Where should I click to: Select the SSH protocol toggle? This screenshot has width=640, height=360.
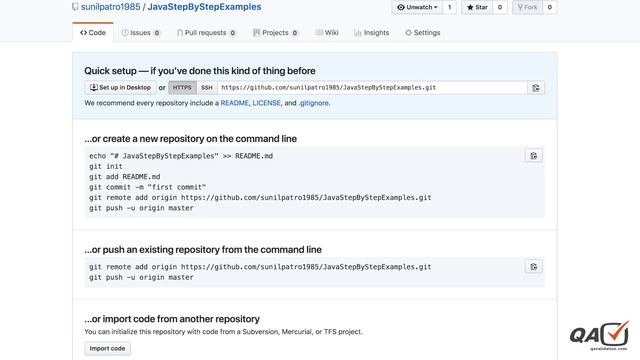click(207, 88)
